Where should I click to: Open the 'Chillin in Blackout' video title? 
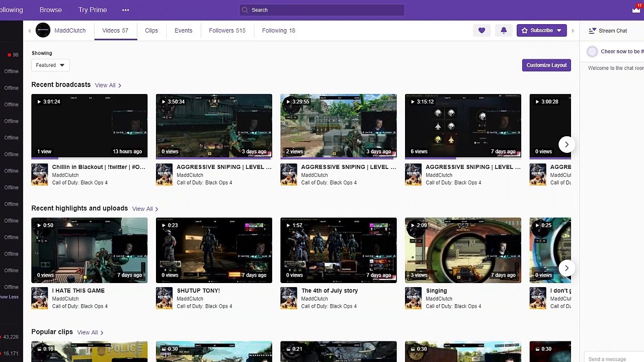point(99,167)
